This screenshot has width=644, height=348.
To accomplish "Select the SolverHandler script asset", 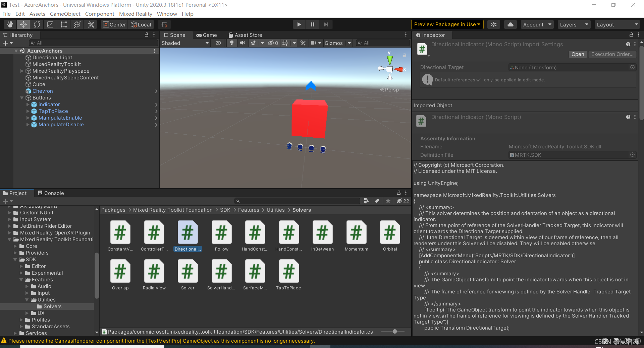I will tap(221, 275).
